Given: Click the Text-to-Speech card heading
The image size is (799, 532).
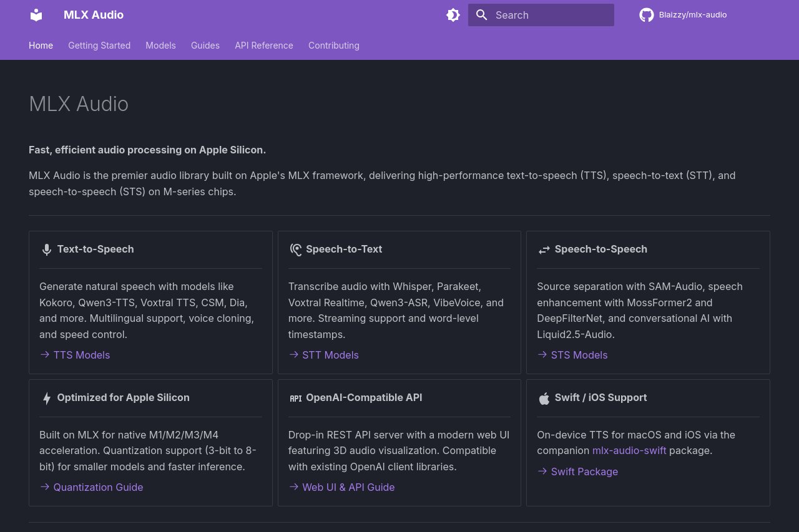Looking at the screenshot, I should [x=96, y=249].
